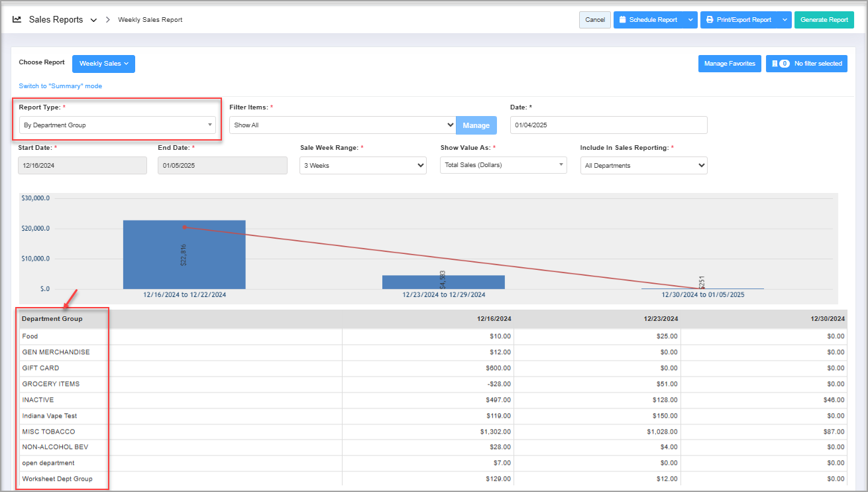Click the Print/Export Report button

[x=739, y=20]
